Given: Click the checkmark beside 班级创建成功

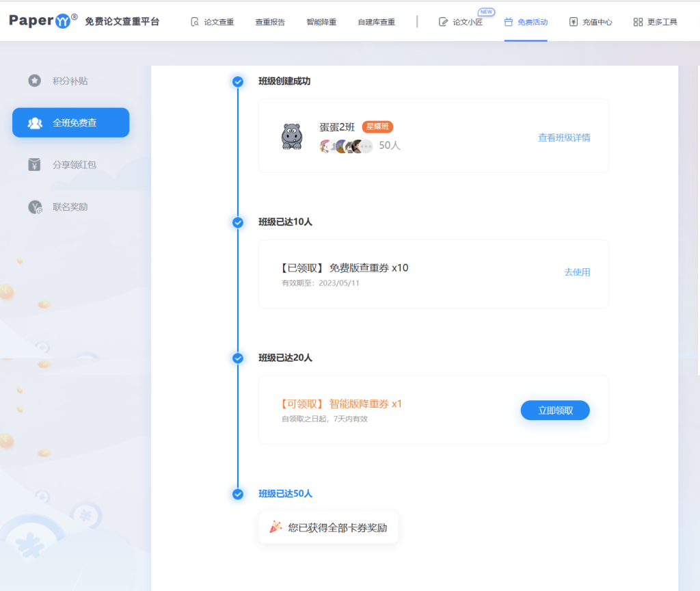Looking at the screenshot, I should point(237,81).
